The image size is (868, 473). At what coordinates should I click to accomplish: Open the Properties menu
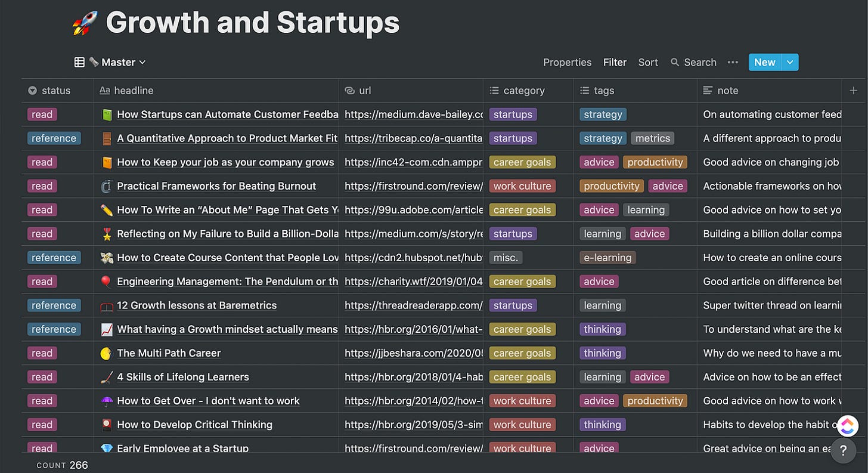[567, 62]
